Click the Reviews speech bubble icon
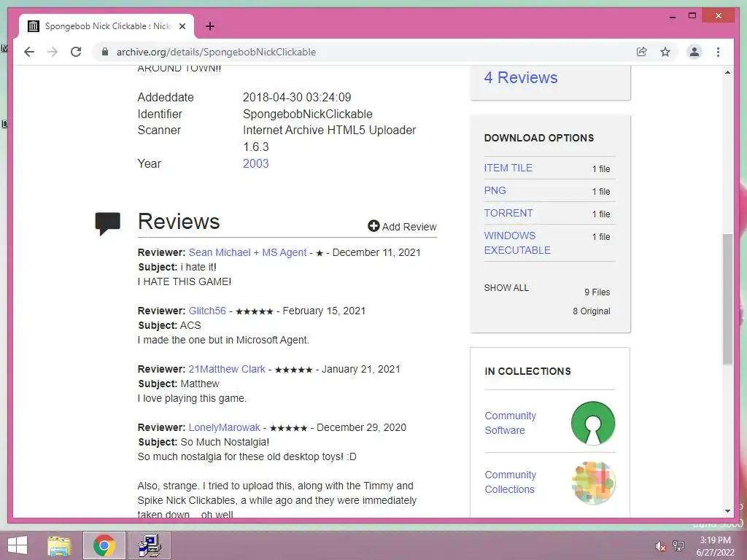Image resolution: width=747 pixels, height=560 pixels. 108,224
